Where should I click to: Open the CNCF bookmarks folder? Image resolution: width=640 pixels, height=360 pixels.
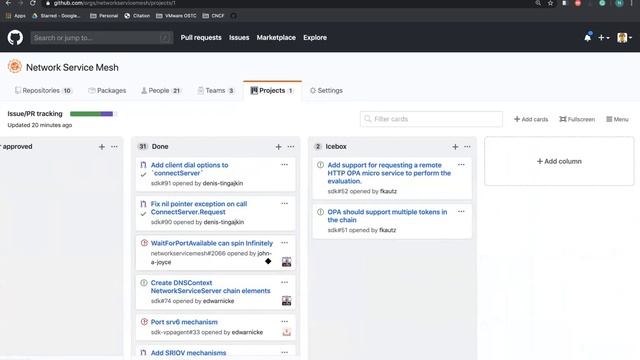213,16
